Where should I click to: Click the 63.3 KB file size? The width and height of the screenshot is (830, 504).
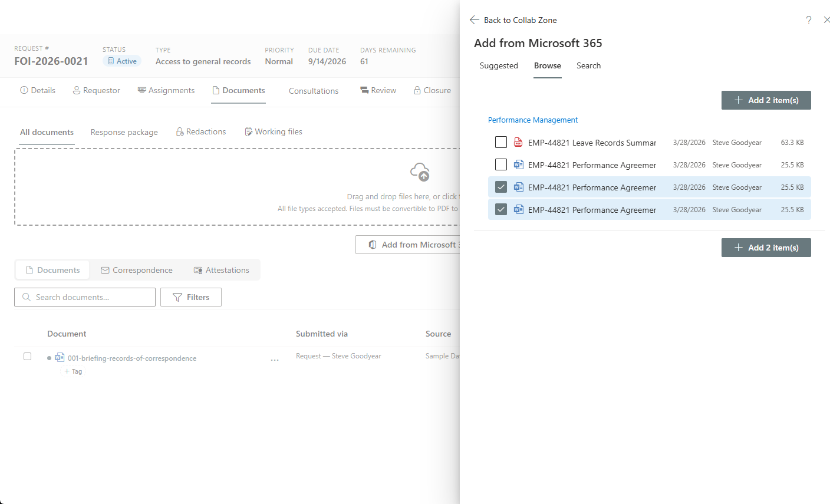[792, 143]
